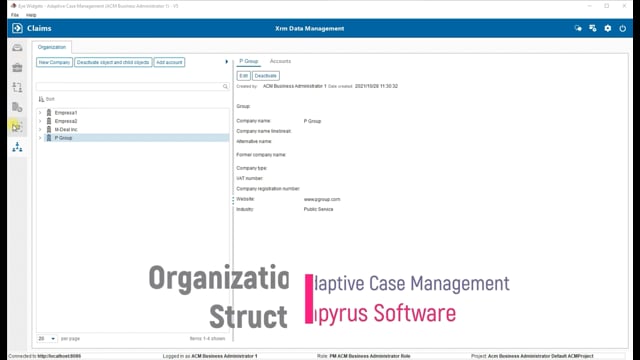Open the Help menu

(31, 15)
